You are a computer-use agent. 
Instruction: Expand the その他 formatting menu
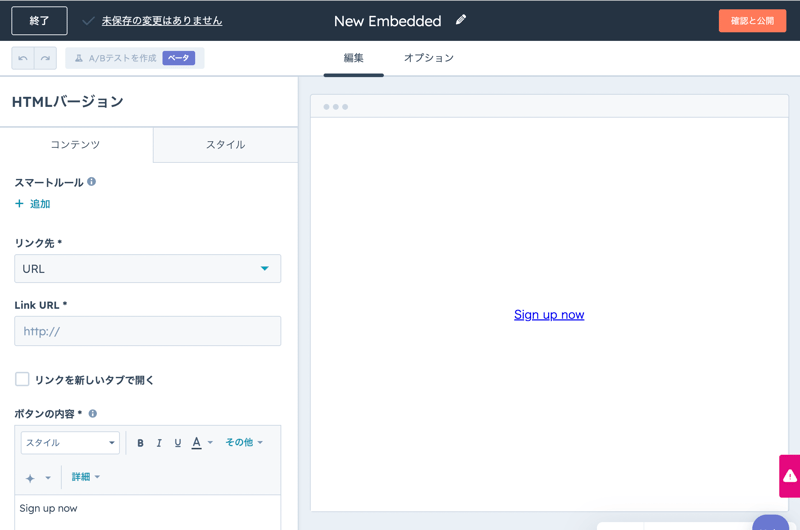244,442
